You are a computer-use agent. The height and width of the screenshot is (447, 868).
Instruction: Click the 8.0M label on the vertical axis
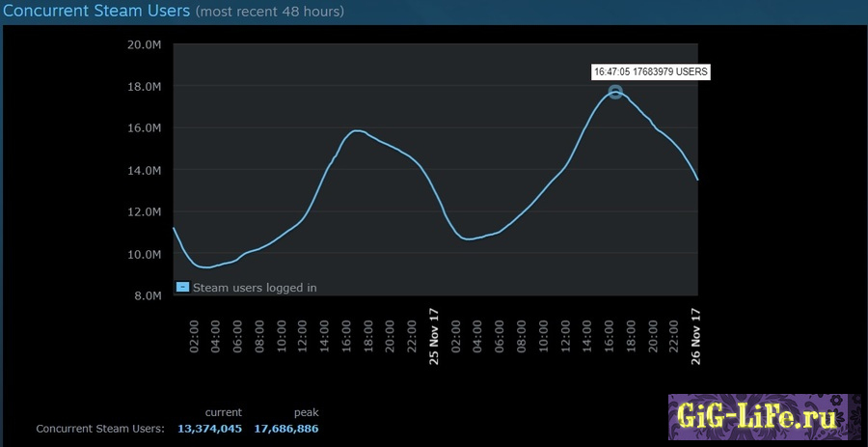[x=147, y=296]
